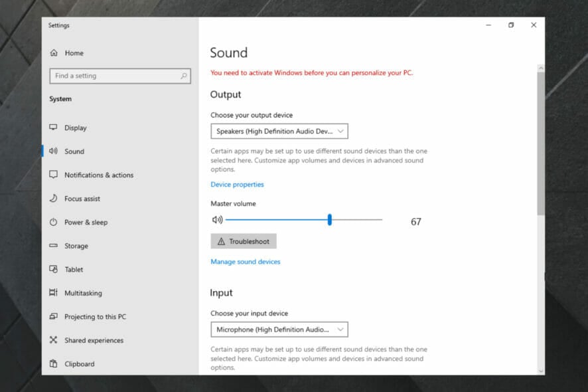Viewport: 588px width, 392px height.
Task: Click the Storage drive icon
Action: coord(53,246)
